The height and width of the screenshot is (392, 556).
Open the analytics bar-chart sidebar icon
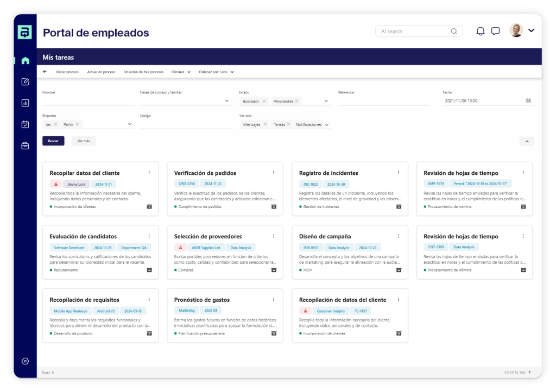pos(24,103)
